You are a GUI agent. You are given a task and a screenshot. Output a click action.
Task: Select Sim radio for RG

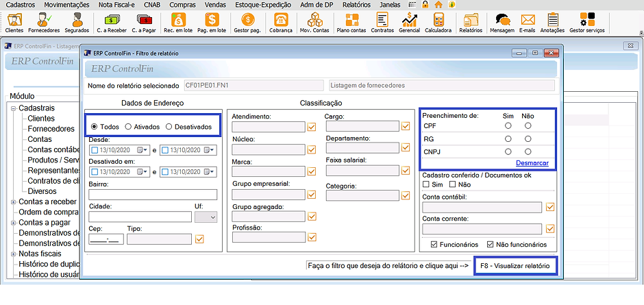click(x=508, y=139)
